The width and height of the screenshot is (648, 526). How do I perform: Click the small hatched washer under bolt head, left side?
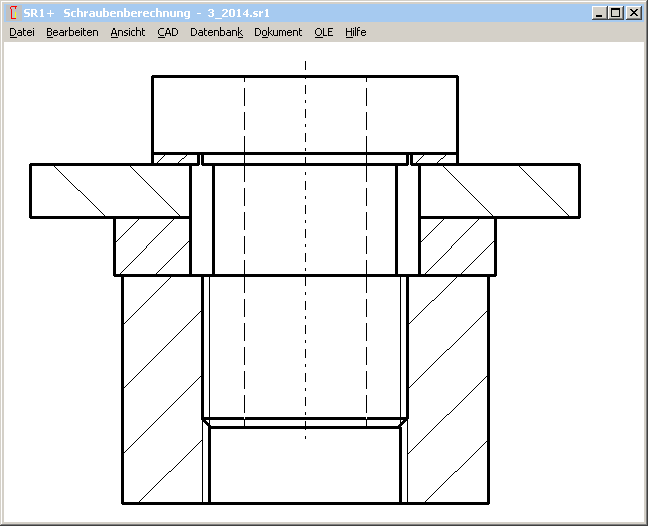click(176, 158)
